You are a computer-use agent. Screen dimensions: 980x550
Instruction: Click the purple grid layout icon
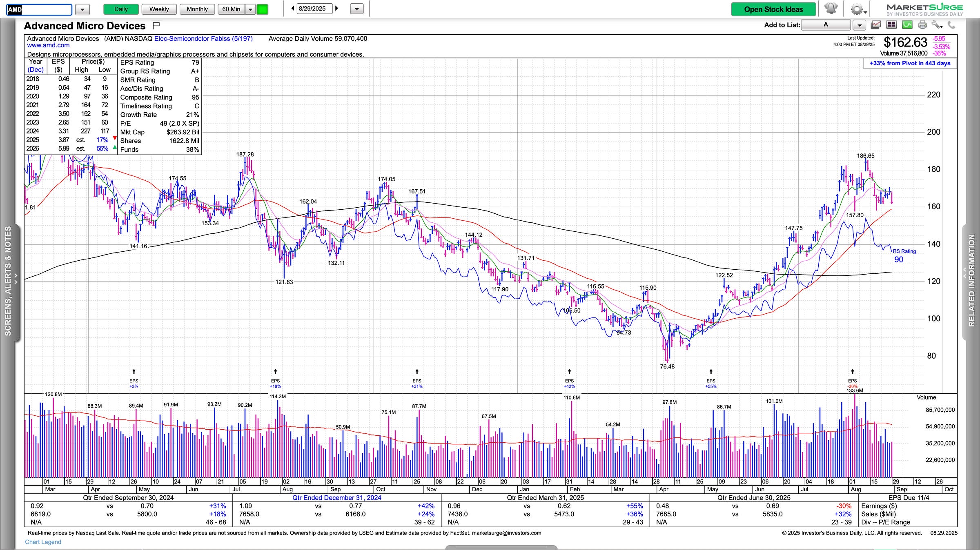click(891, 25)
